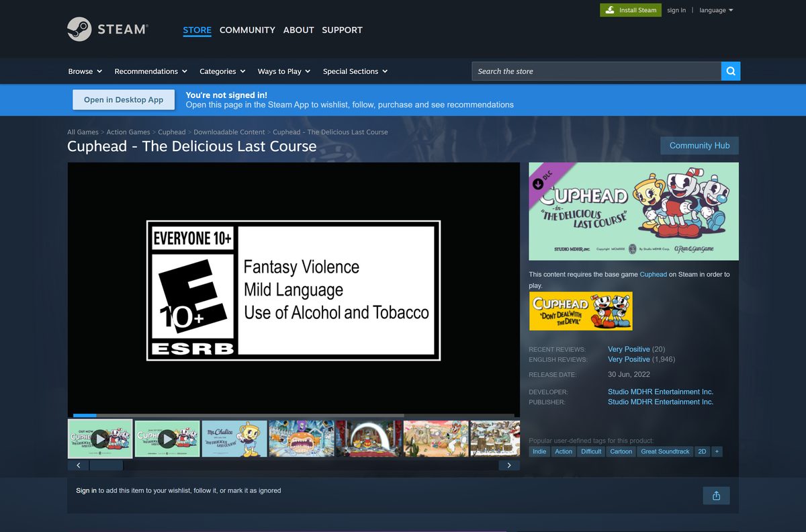Screen dimensions: 806x532
Task: Click the plus button to add tags
Action: tap(717, 451)
